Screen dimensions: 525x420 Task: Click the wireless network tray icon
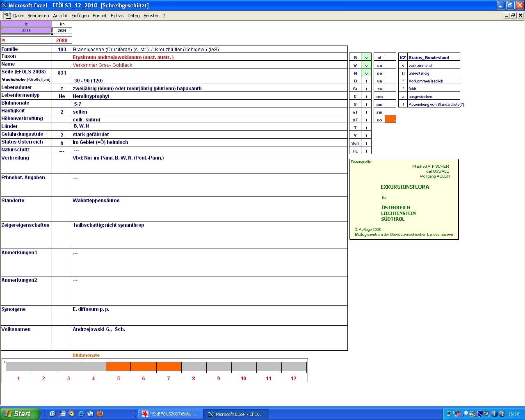pos(450,414)
